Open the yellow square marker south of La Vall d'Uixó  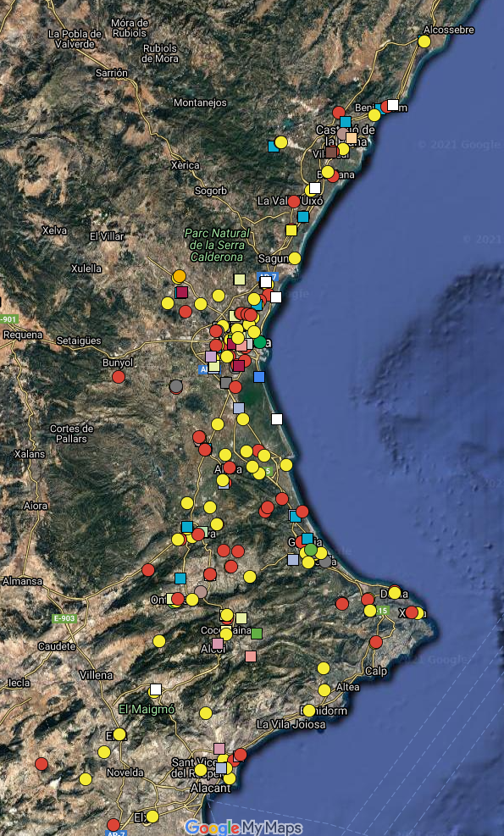click(x=291, y=230)
